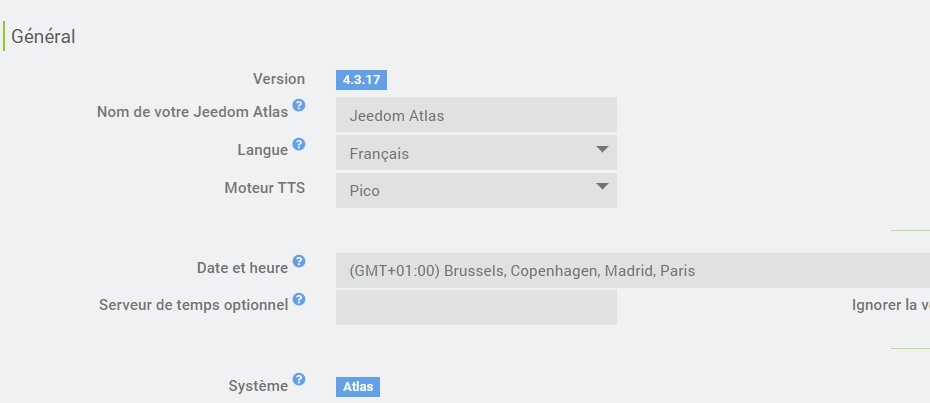930x403 pixels.
Task: Click the Langue label text
Action: (262, 150)
